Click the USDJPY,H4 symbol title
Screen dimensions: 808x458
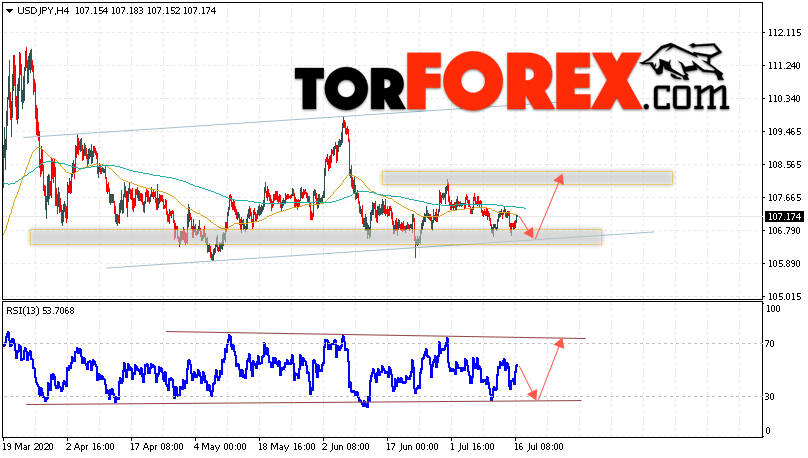44,11
